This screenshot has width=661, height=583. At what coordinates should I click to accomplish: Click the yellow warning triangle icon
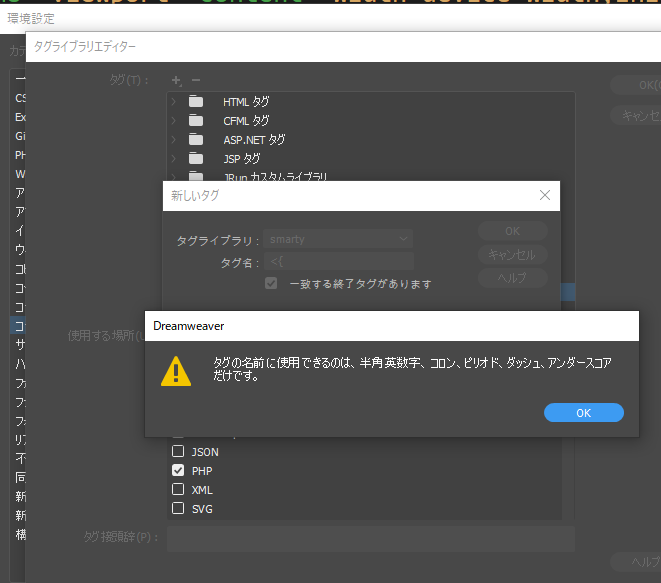[176, 371]
